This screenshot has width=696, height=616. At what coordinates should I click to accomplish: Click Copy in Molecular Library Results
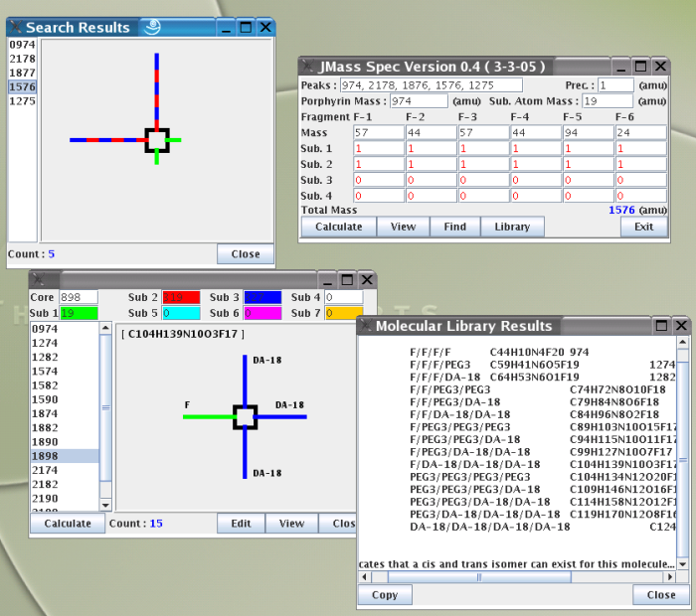(x=385, y=595)
